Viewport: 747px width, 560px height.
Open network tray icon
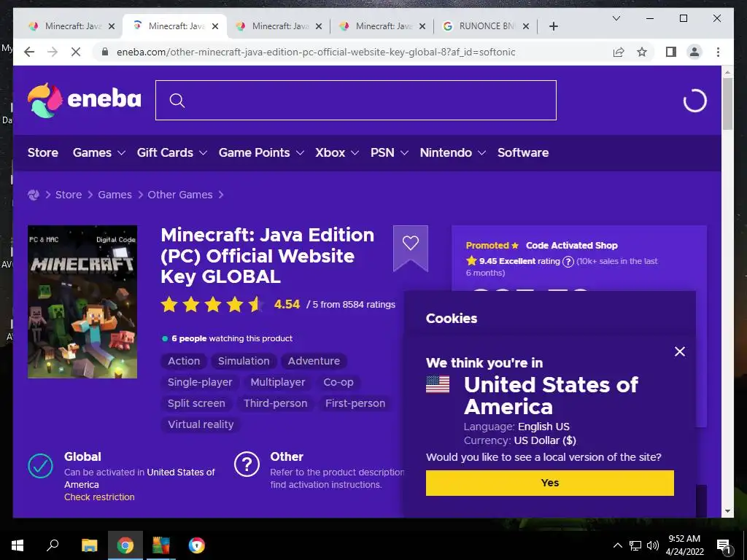(635, 545)
